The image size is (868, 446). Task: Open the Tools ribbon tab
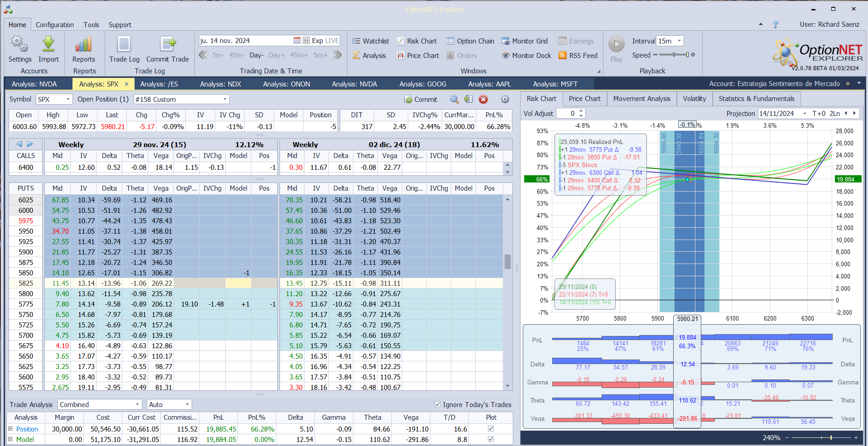91,25
